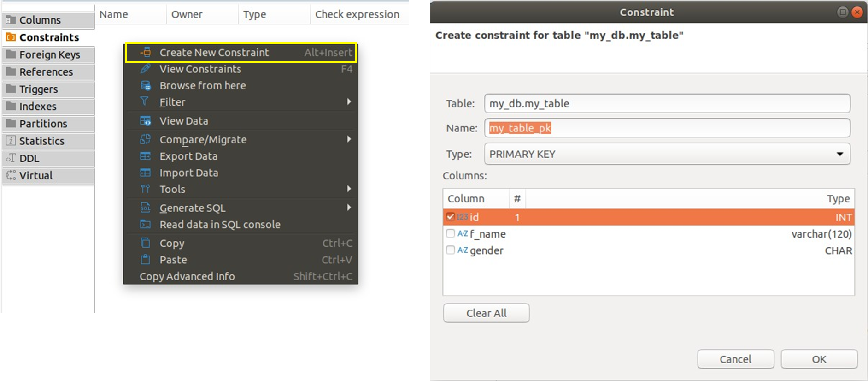Expand the Compare/Migrate submenu arrow
The image size is (868, 381).
point(349,139)
